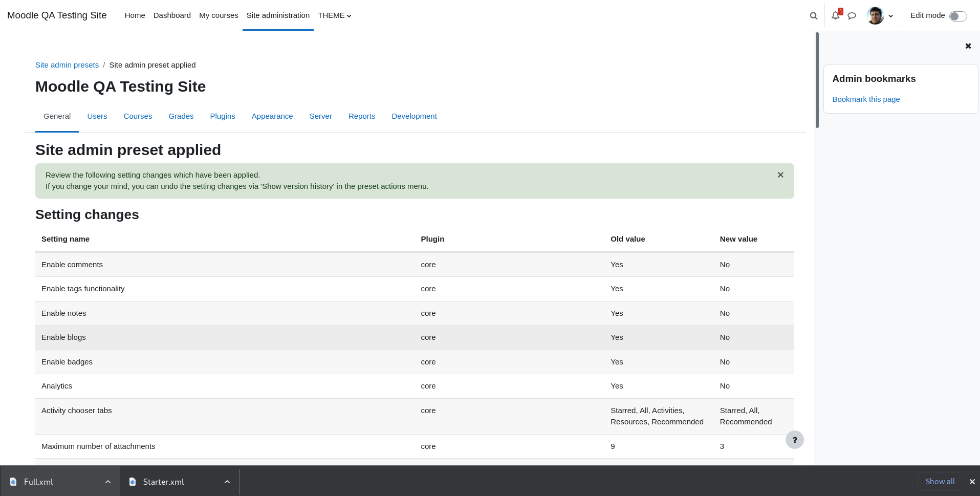Screen dimensions: 980x496
Task: Click Full.xml filename in downloads bar
Action: (x=38, y=482)
